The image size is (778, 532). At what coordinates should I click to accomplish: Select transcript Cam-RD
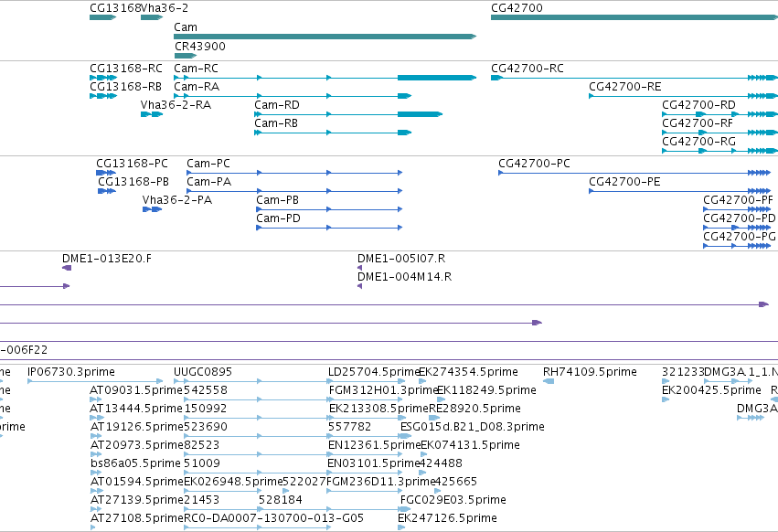tap(348, 114)
